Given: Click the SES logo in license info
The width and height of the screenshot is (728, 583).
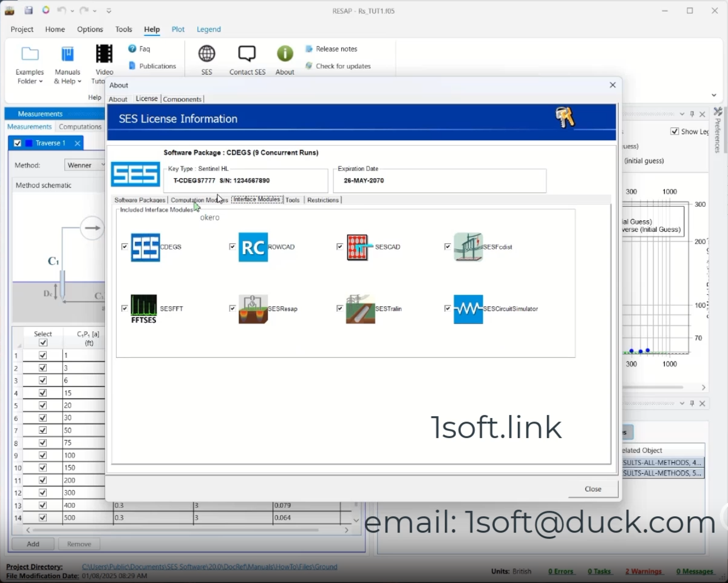Looking at the screenshot, I should [x=135, y=174].
